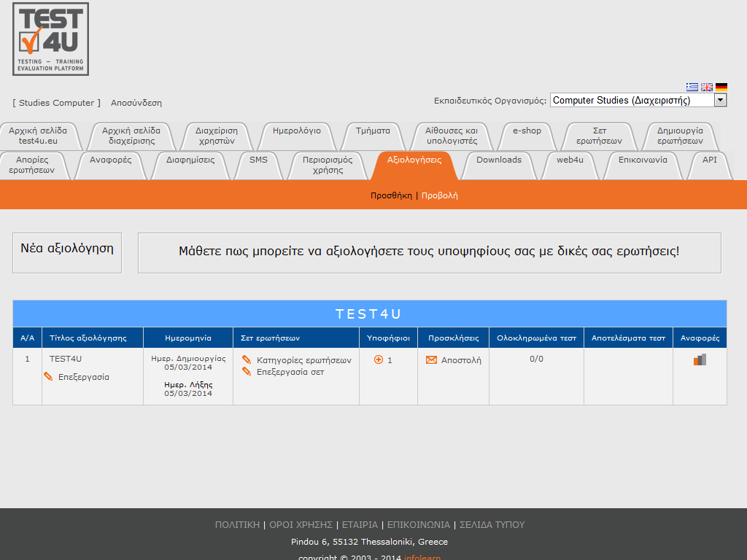Select the Αξιολογήσεις tab
747x560 pixels.
[414, 166]
